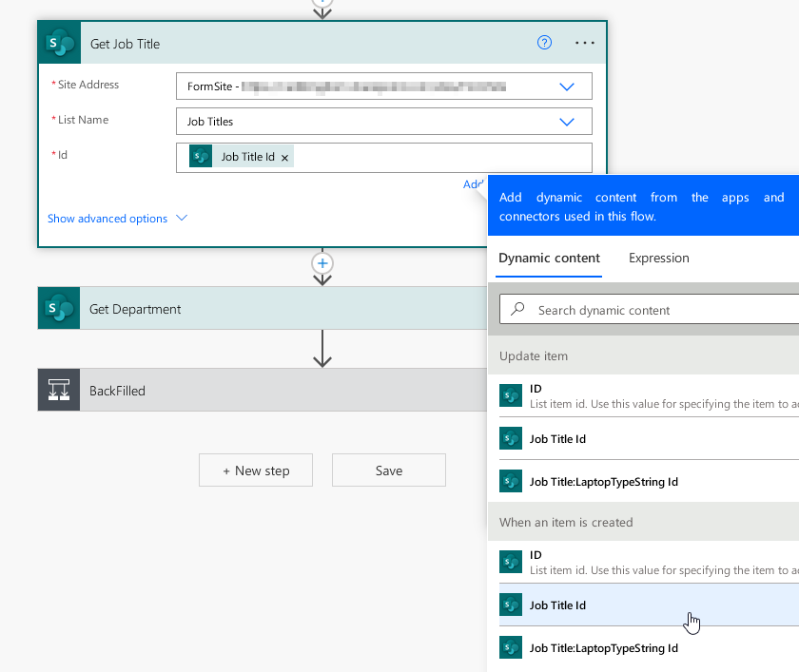Save the flow
Image resolution: width=799 pixels, height=672 pixels.
pyautogui.click(x=388, y=470)
